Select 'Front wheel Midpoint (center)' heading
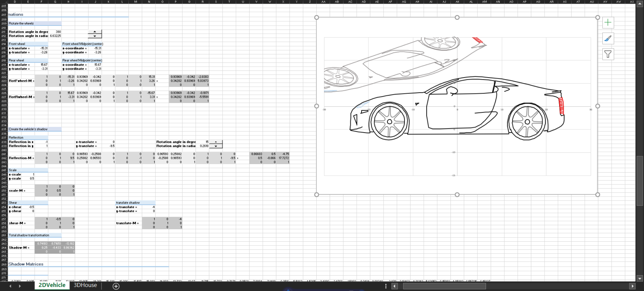Image resolution: width=644 pixels, height=291 pixels. [x=83, y=44]
